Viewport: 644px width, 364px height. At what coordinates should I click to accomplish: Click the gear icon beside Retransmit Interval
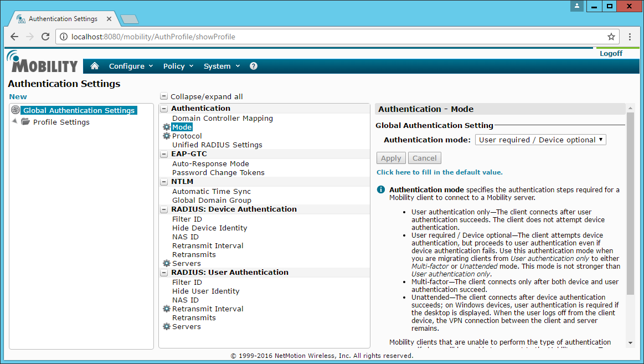pos(166,309)
